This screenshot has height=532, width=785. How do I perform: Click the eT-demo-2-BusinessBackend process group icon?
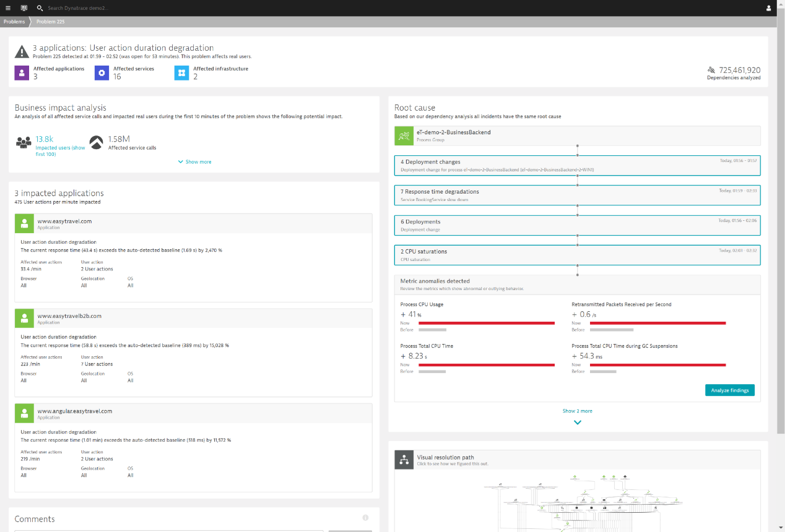[x=404, y=135]
